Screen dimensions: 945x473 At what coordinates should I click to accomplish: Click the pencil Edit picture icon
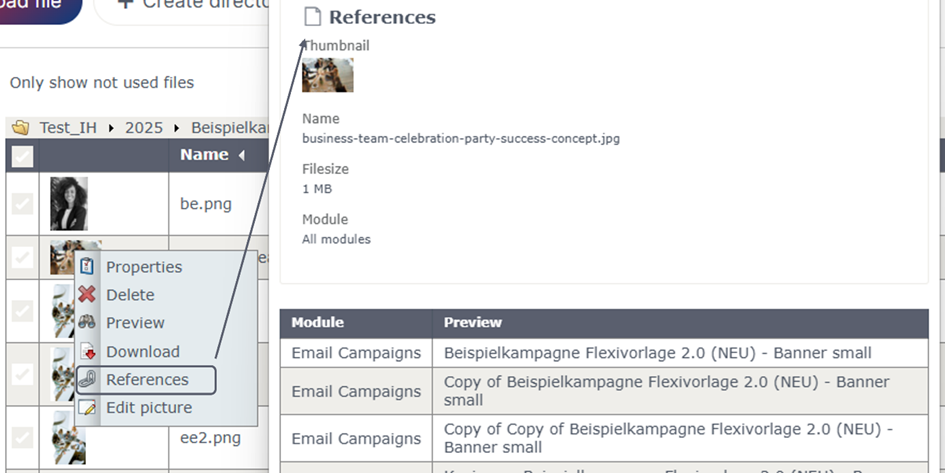[x=87, y=408]
